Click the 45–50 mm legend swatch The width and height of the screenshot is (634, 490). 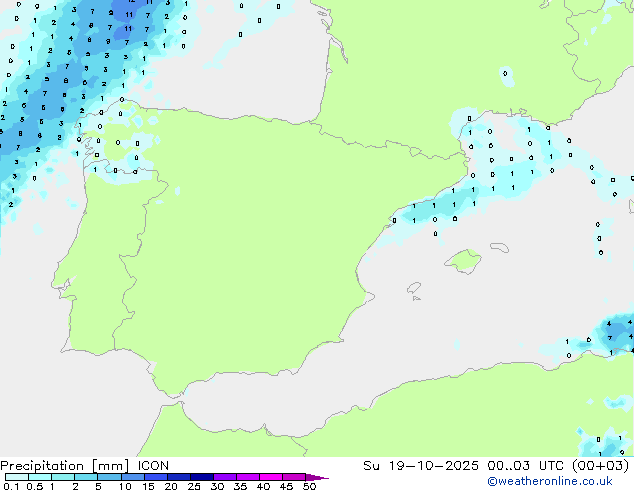point(294,477)
